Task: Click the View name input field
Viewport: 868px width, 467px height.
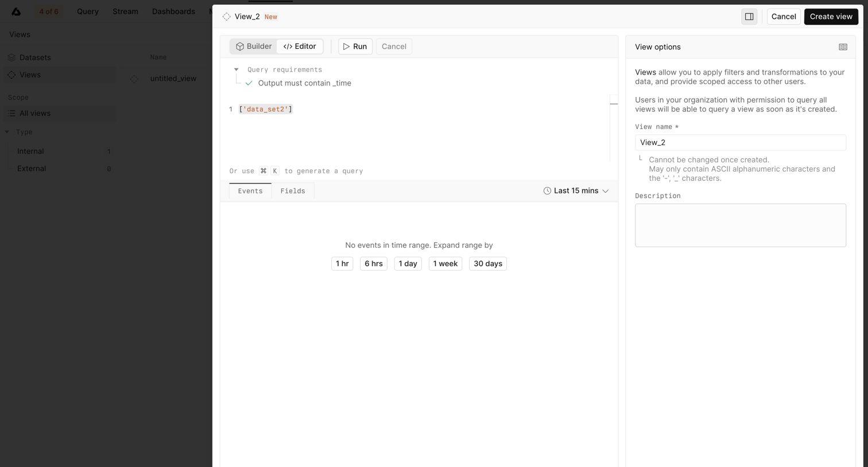Action: 741,142
